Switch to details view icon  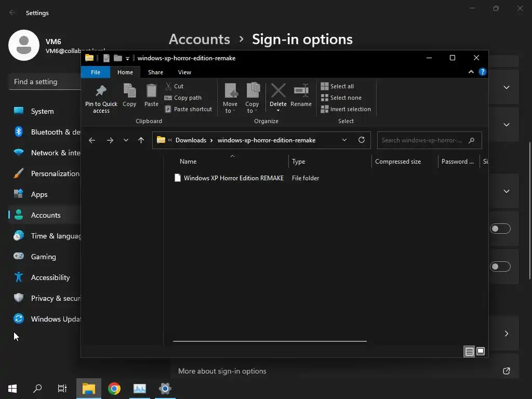click(469, 352)
